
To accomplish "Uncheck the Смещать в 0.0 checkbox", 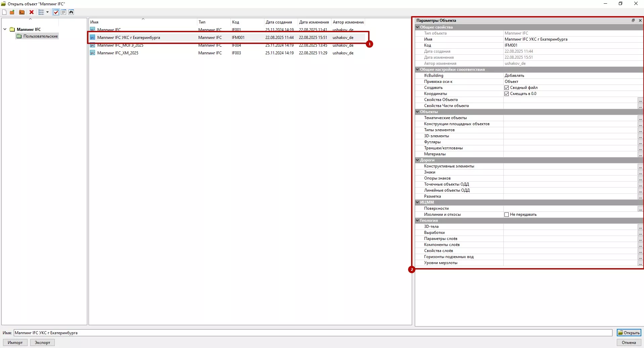I will point(507,94).
